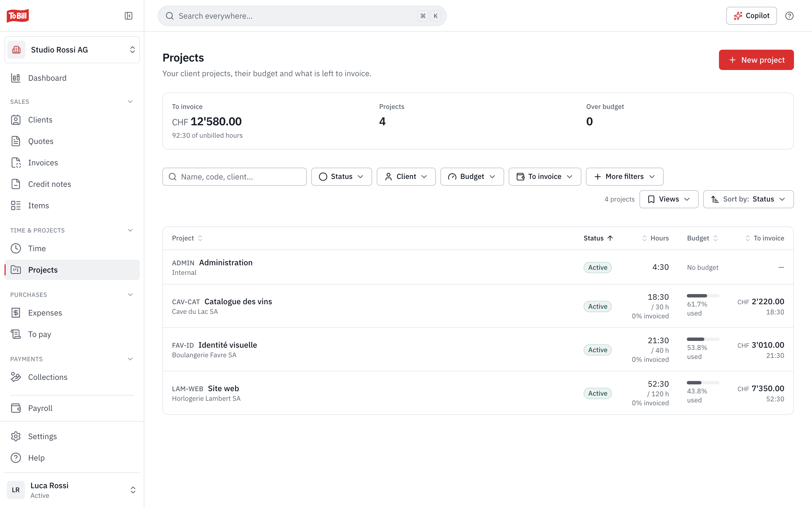Click the Time clock icon
Screen dimensions: 812x508
pyautogui.click(x=16, y=248)
